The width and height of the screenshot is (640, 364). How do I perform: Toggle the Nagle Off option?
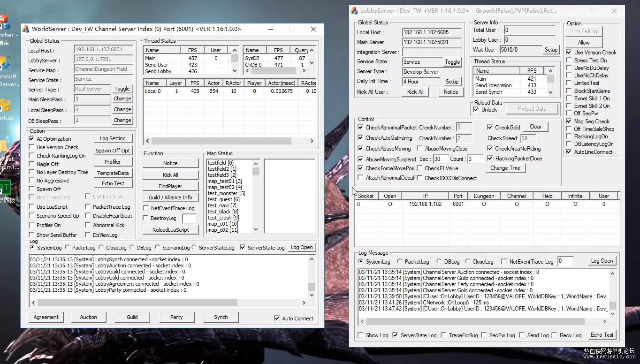(31, 164)
